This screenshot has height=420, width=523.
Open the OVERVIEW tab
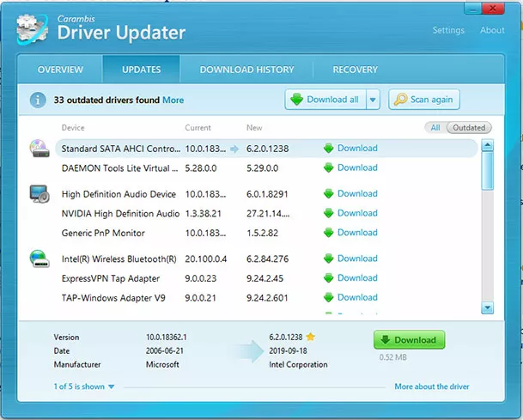pos(60,70)
